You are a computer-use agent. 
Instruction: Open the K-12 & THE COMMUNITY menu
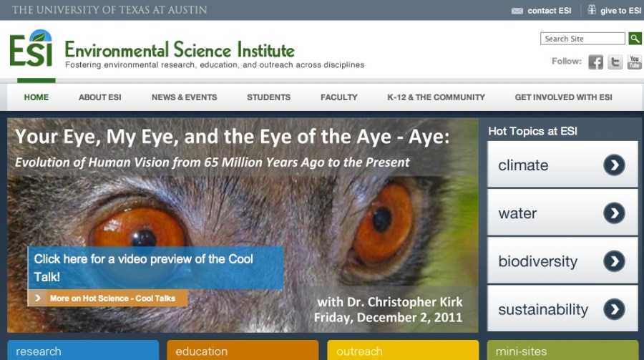point(436,97)
